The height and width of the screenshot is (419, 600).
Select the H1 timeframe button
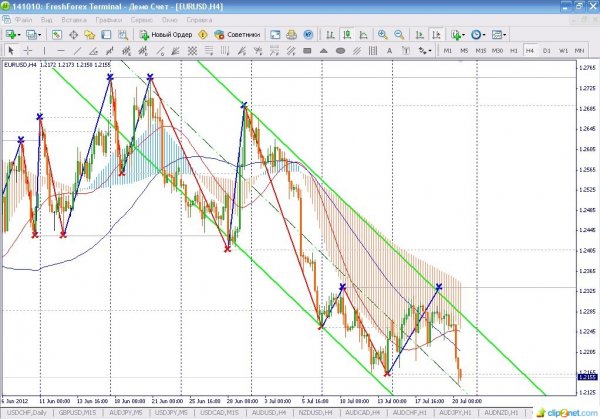click(514, 50)
